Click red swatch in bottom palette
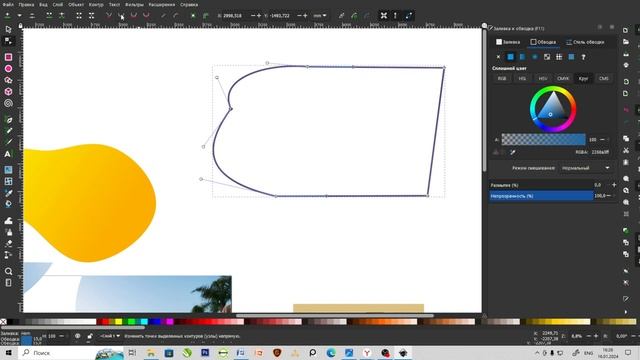The width and height of the screenshot is (640, 360). (x=105, y=322)
